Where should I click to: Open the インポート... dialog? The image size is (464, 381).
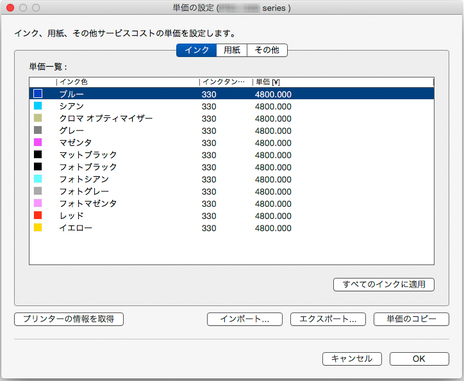click(245, 319)
